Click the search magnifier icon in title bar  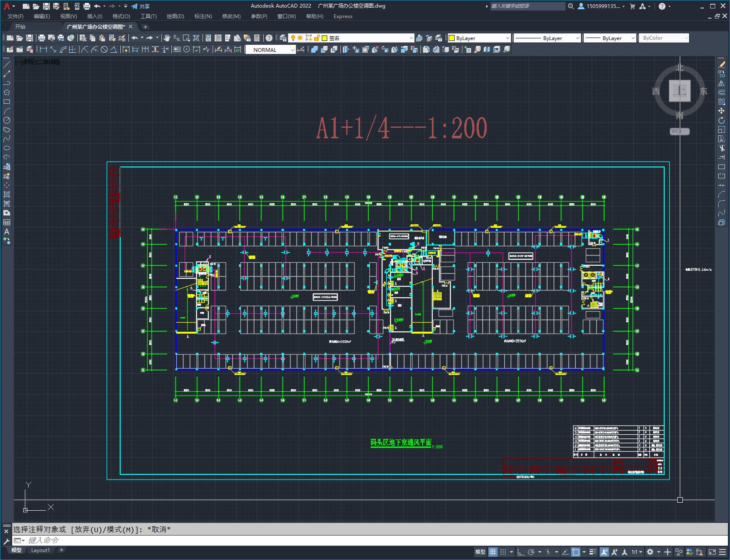571,6
